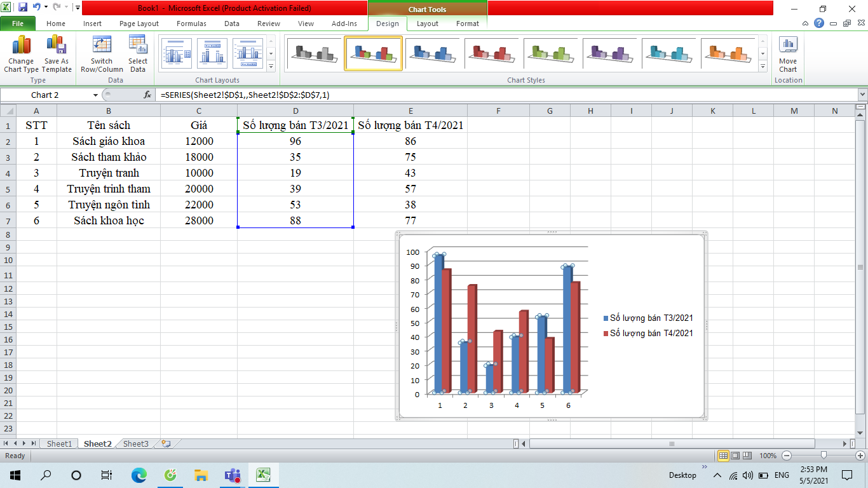Select column D header
The height and width of the screenshot is (488, 868).
click(295, 111)
